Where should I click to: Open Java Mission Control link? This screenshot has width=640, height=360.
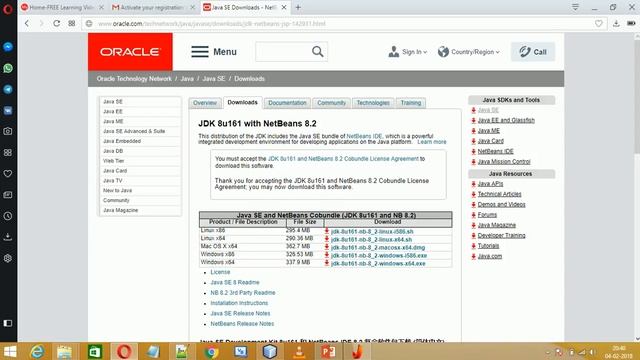tap(504, 162)
